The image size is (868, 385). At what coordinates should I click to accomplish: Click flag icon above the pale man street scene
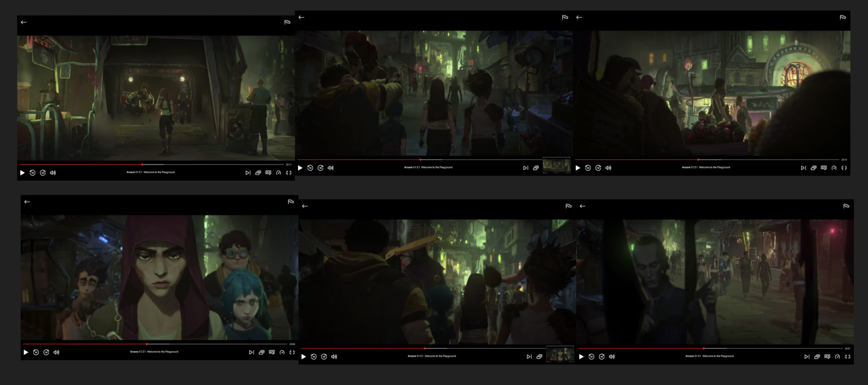[x=846, y=206]
